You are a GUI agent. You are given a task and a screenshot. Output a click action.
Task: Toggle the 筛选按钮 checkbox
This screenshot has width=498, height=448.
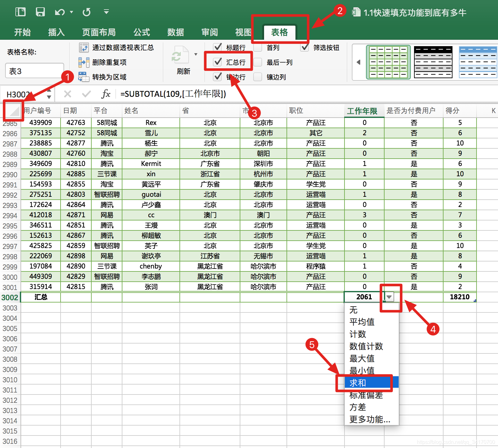[x=305, y=47]
